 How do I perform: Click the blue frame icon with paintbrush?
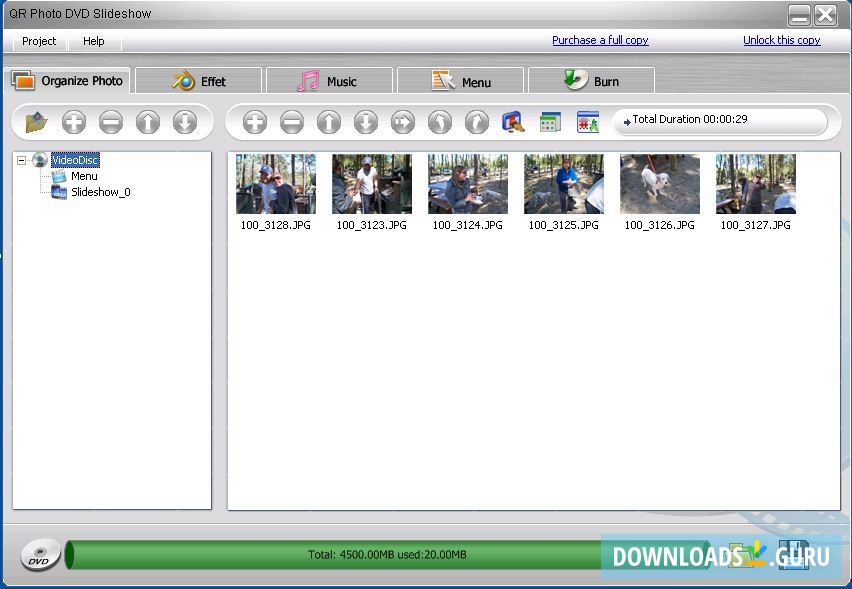click(513, 122)
